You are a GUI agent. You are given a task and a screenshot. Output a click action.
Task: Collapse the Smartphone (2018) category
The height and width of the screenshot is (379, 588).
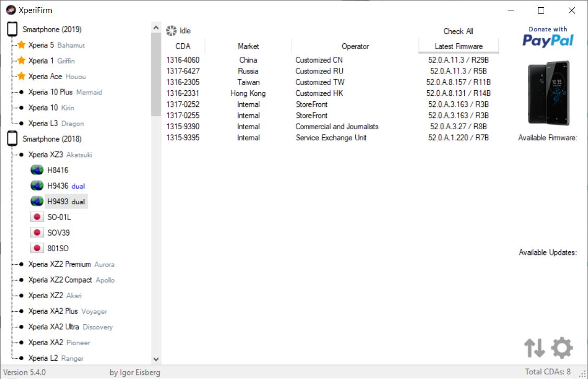tap(12, 139)
